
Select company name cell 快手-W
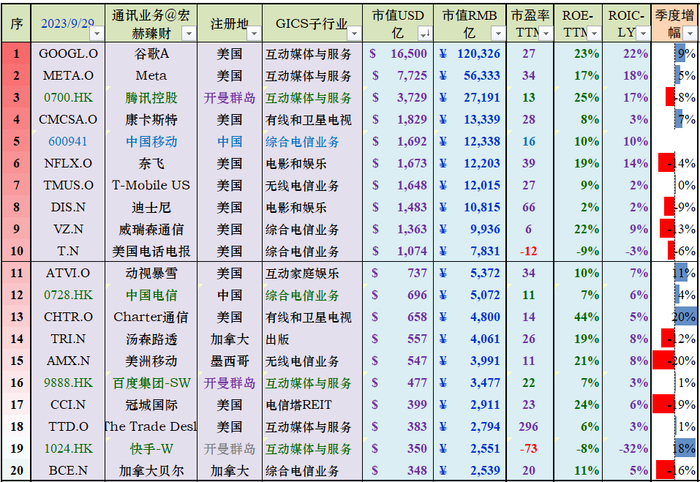click(x=151, y=448)
